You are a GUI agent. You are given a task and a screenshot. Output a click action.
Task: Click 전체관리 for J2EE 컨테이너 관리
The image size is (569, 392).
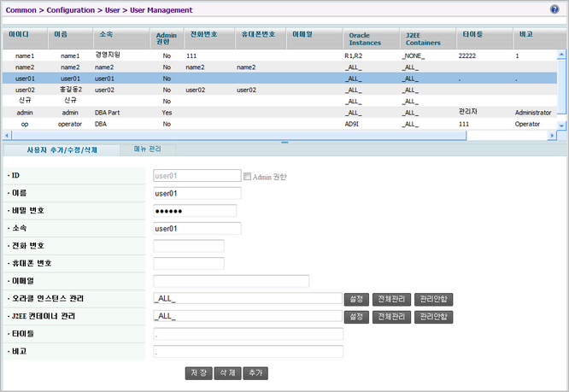391,317
